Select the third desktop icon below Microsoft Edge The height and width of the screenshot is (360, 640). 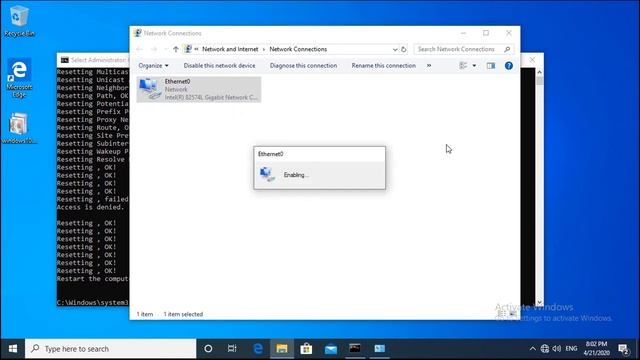coord(19,128)
